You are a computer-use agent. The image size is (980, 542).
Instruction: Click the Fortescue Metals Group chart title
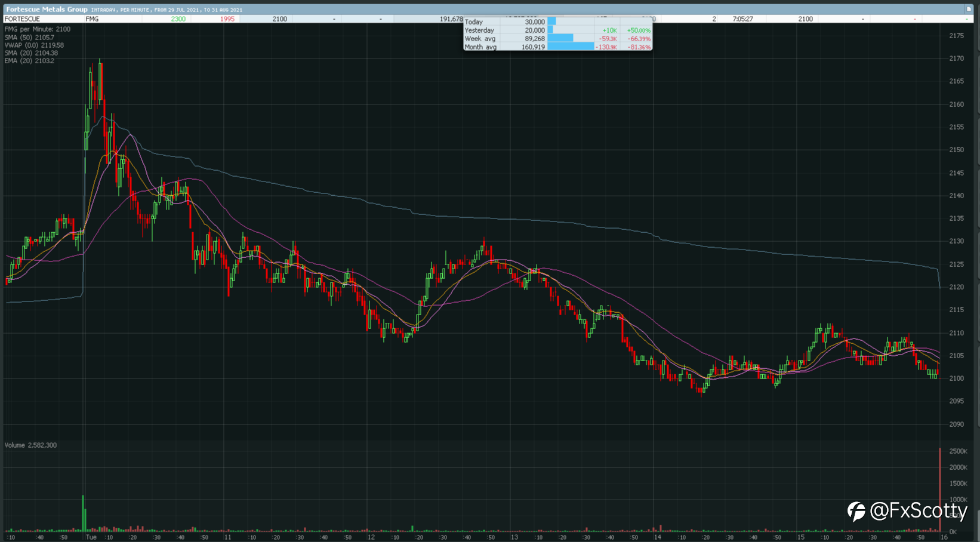pos(47,10)
